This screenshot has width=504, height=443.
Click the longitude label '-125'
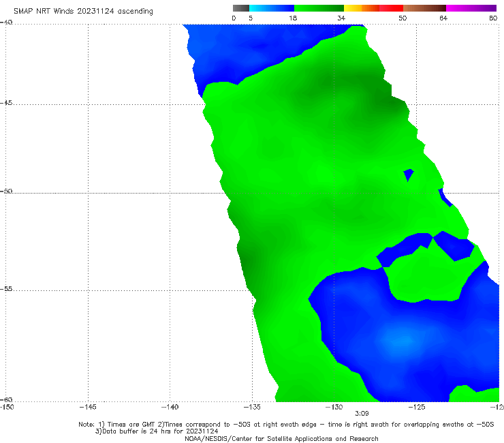point(417,407)
